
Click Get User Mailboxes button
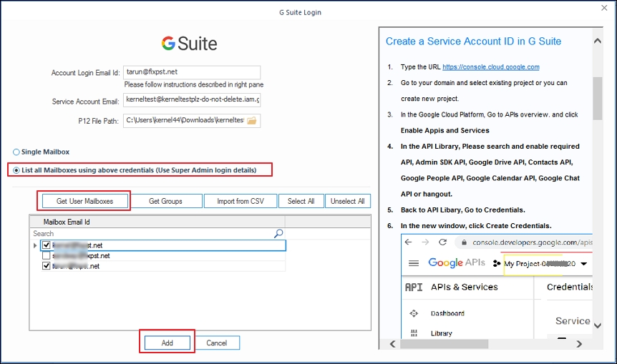[x=85, y=201]
